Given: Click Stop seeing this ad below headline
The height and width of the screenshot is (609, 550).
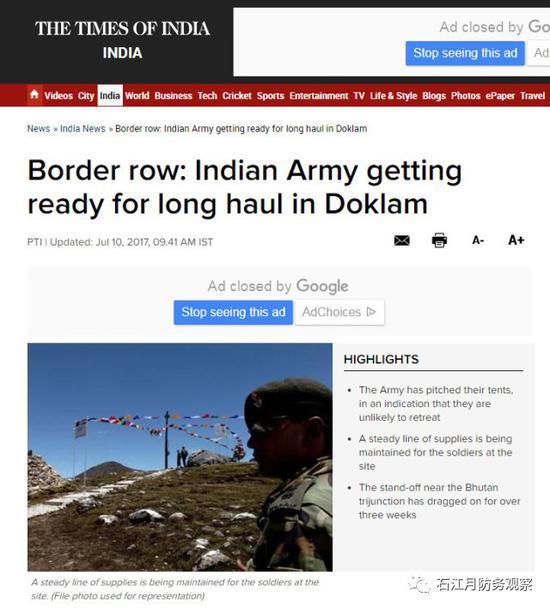Looking at the screenshot, I should click(233, 312).
